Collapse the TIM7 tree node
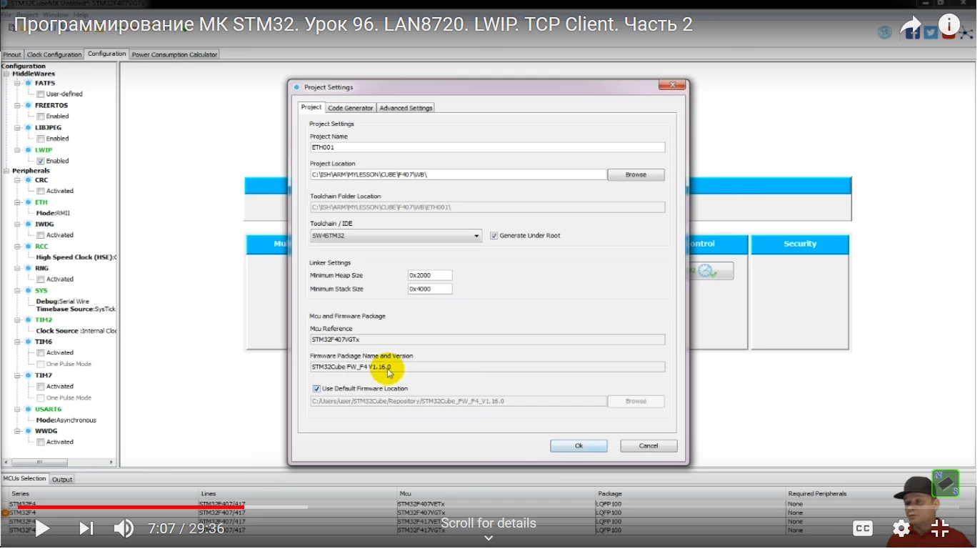Image resolution: width=980 pixels, height=549 pixels. click(x=18, y=376)
